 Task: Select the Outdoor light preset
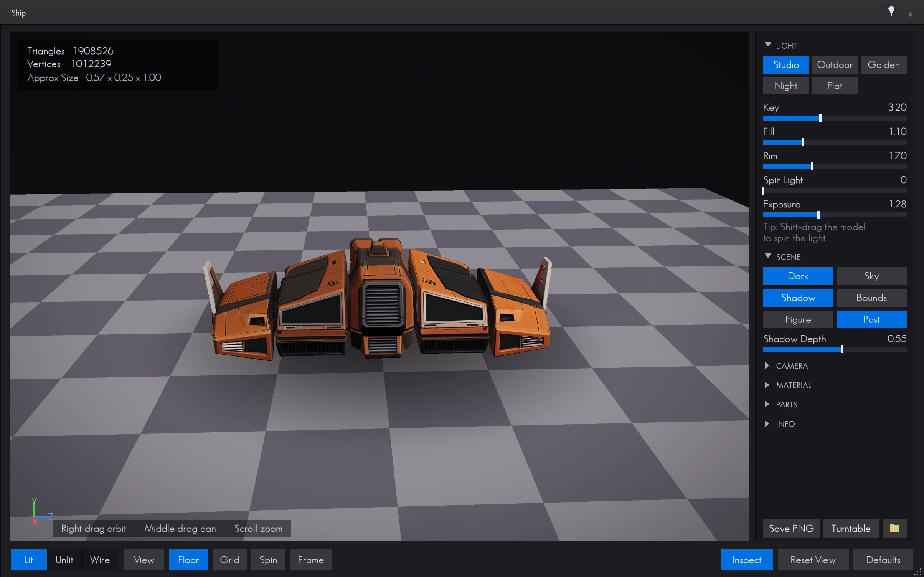[x=835, y=65]
